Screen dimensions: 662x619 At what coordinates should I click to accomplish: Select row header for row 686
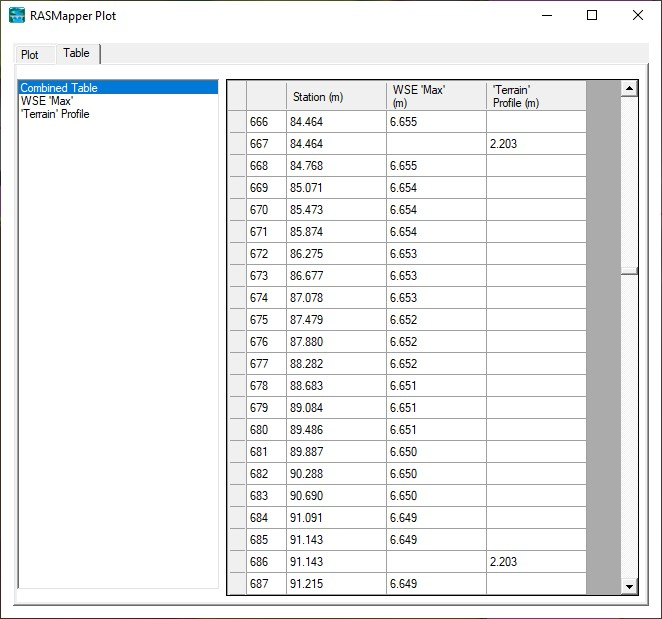237,562
